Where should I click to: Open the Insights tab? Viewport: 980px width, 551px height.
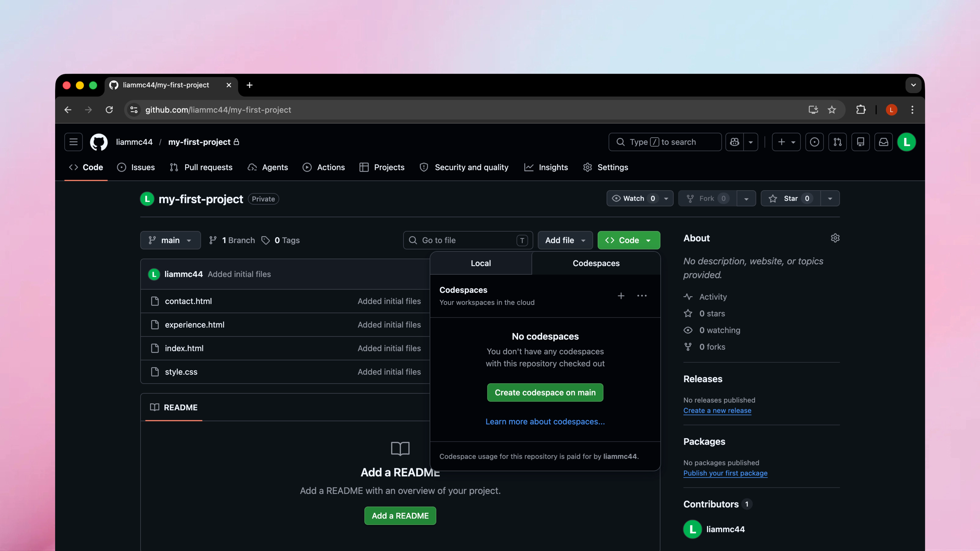[546, 167]
